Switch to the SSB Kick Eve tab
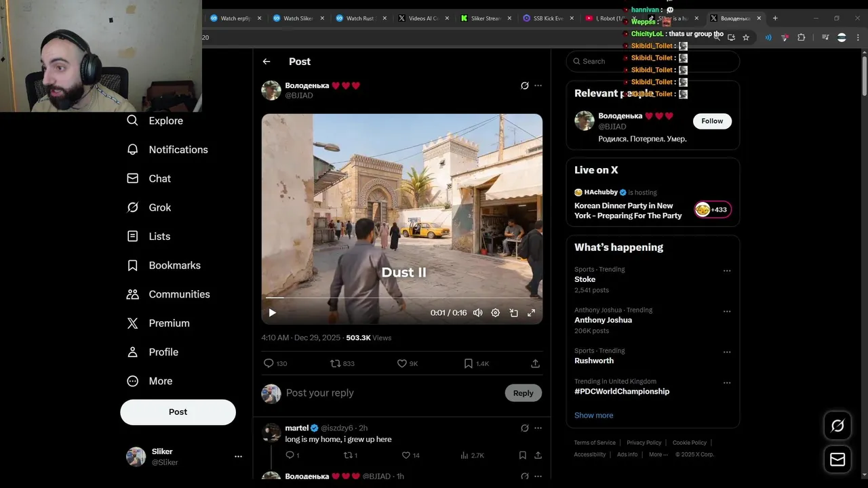Viewport: 868px width, 488px height. pos(548,18)
